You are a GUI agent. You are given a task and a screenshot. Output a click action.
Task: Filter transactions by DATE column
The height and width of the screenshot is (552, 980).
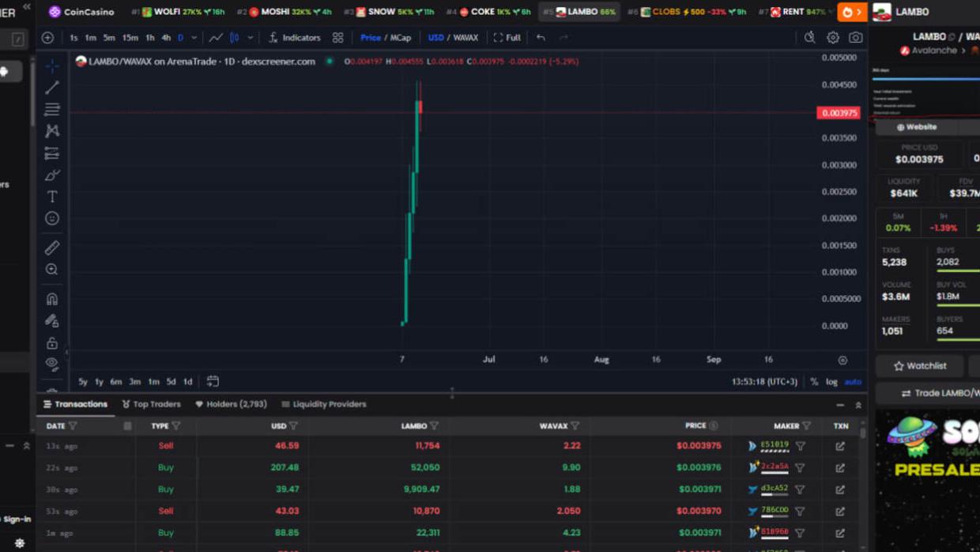(73, 426)
